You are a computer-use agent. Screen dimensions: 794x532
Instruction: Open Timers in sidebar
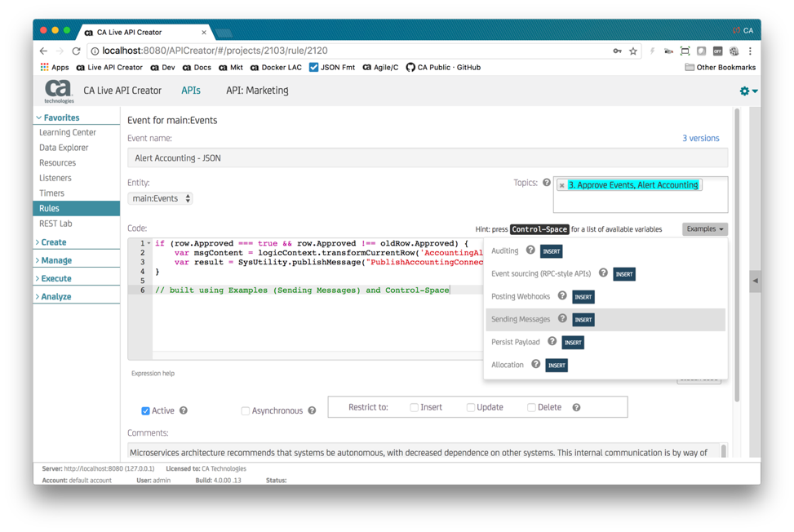(x=51, y=193)
